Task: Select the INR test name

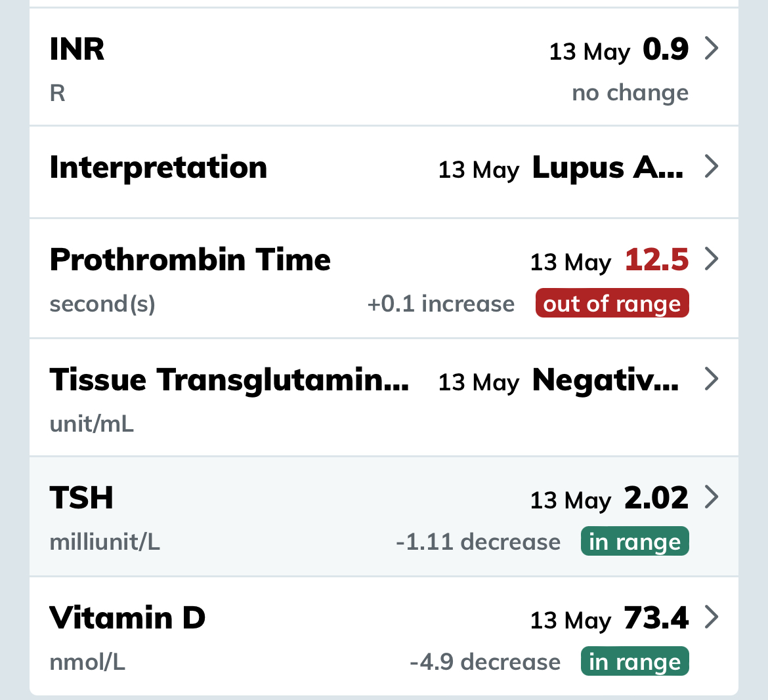Action: [77, 49]
